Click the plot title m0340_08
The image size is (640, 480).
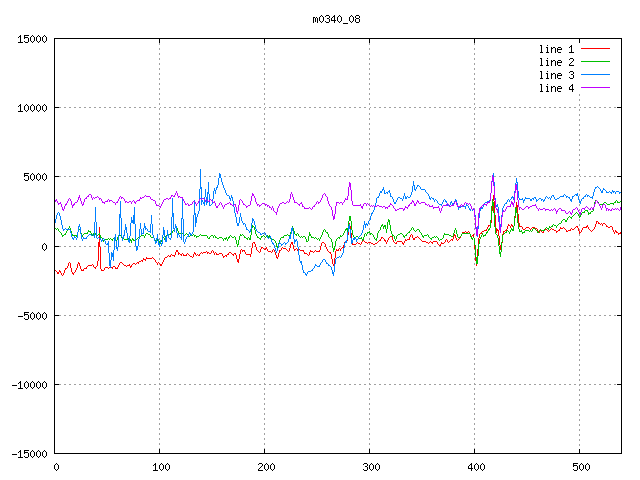(337, 19)
